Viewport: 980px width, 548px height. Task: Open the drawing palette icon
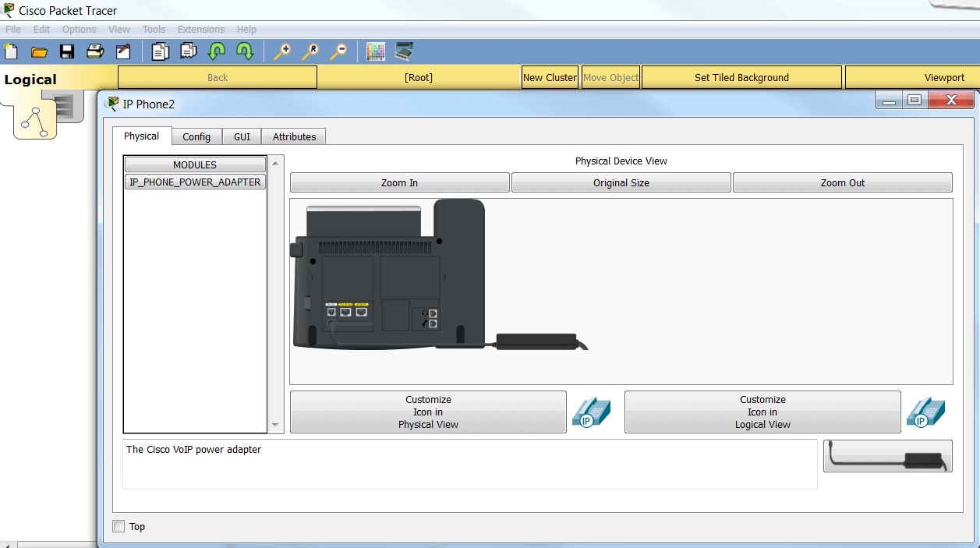pyautogui.click(x=376, y=51)
